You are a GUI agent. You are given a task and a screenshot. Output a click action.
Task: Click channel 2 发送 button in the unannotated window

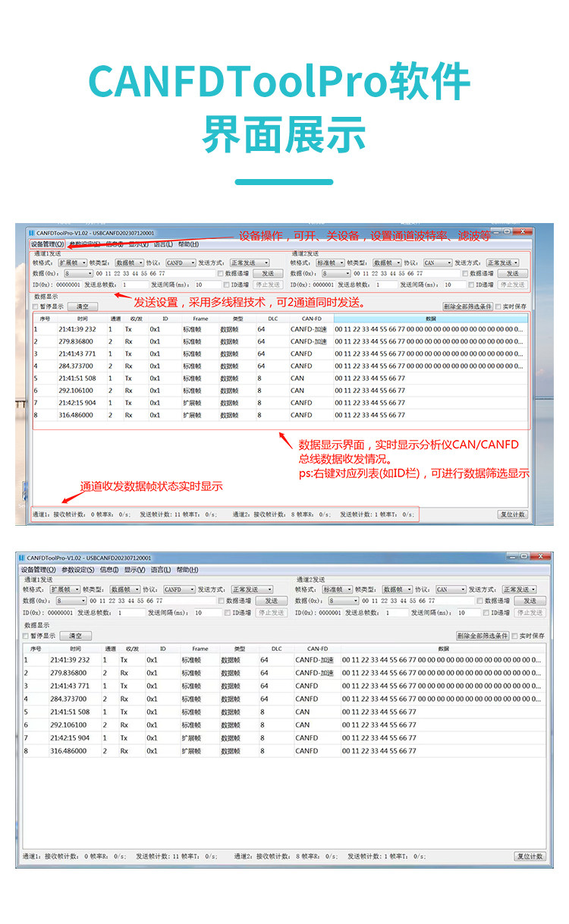pyautogui.click(x=530, y=601)
